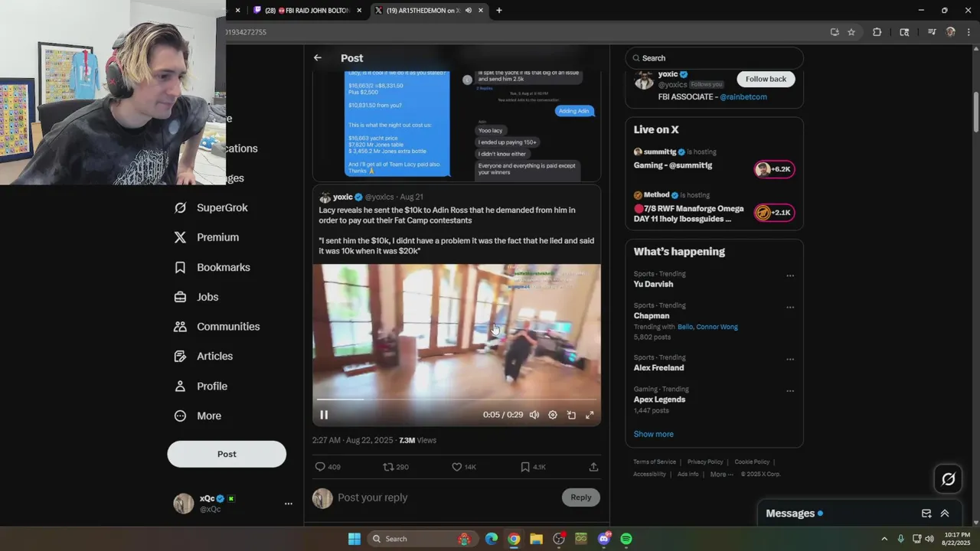Open Microsoft Edge from taskbar
The width and height of the screenshot is (980, 551).
tap(492, 539)
